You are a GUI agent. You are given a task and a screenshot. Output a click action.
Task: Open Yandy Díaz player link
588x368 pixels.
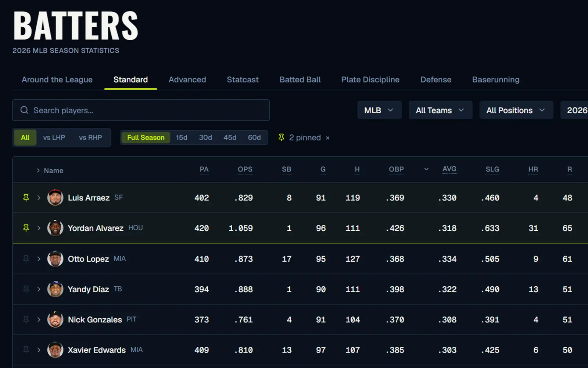88,289
